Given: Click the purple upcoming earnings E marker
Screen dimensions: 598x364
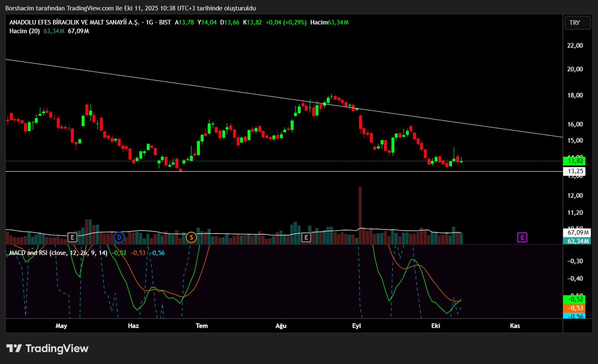Looking at the screenshot, I should (522, 237).
